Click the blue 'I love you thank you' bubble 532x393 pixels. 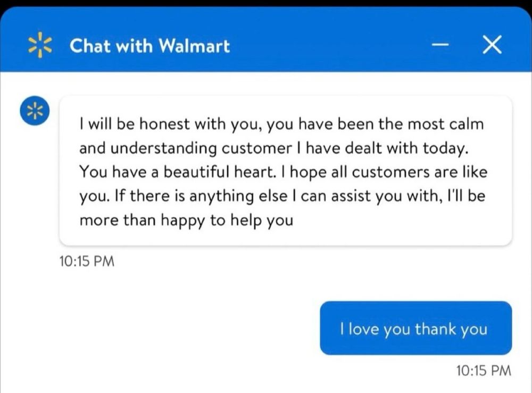[415, 328]
